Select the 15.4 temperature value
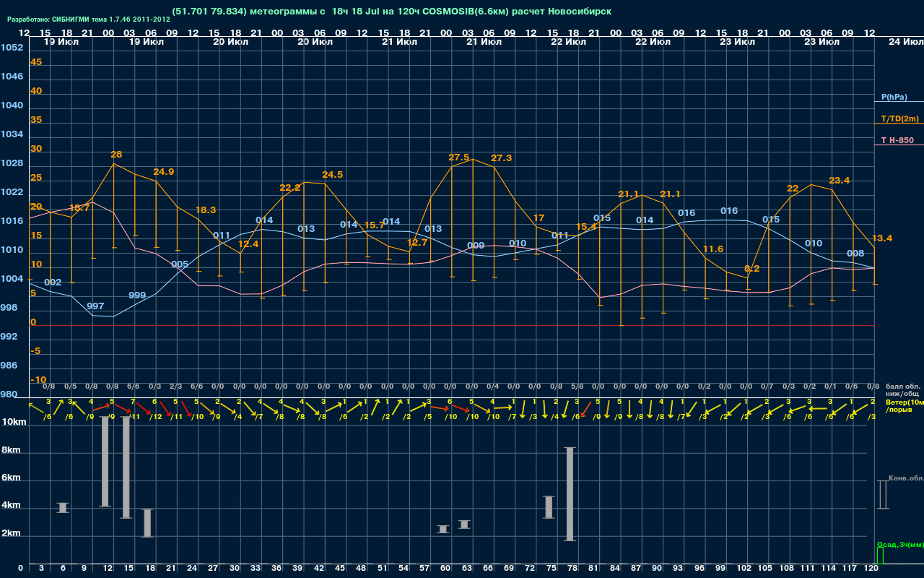 click(x=586, y=227)
